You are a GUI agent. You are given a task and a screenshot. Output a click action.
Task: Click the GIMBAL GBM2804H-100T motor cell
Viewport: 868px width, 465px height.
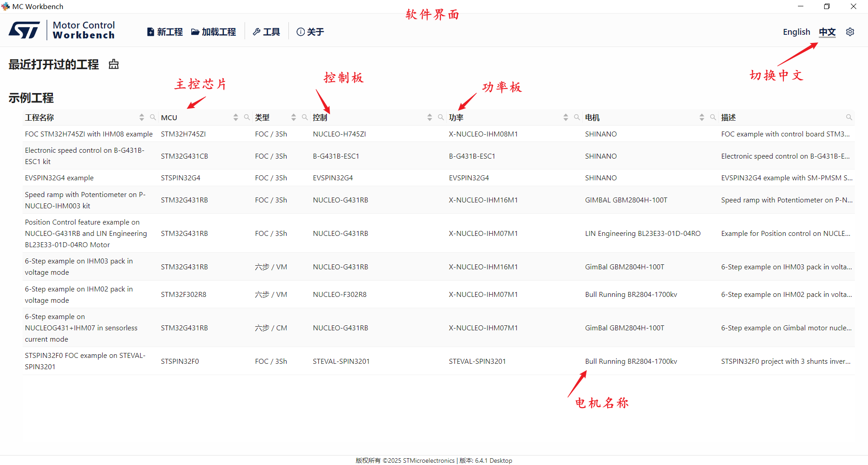(x=626, y=200)
